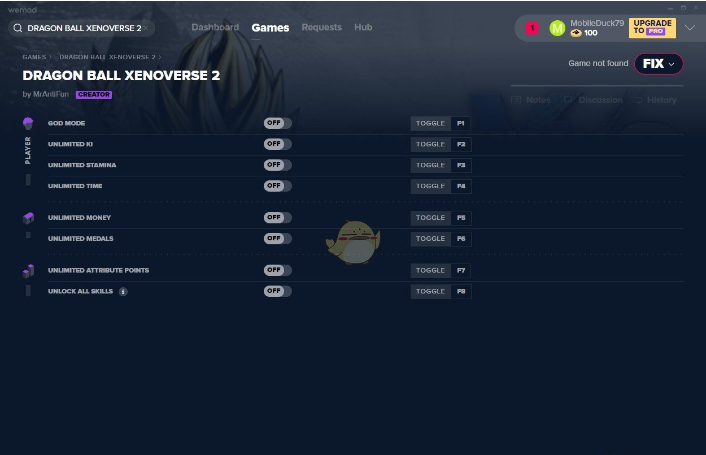Viewport: 706px width, 455px height.
Task: Click the chevron after the game-name breadcrumb
Action: point(159,57)
